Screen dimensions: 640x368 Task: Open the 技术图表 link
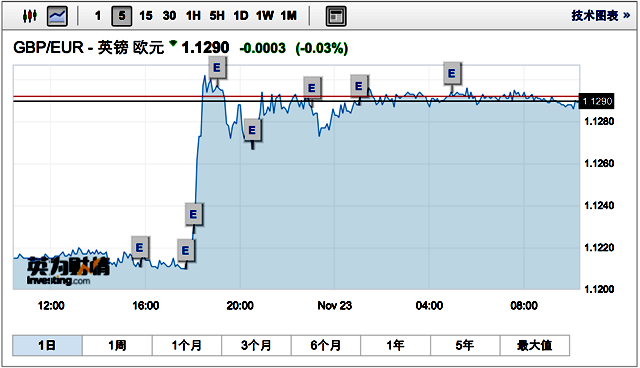600,16
